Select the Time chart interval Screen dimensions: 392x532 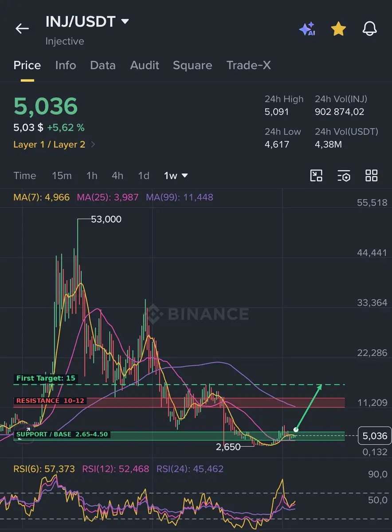click(x=25, y=176)
